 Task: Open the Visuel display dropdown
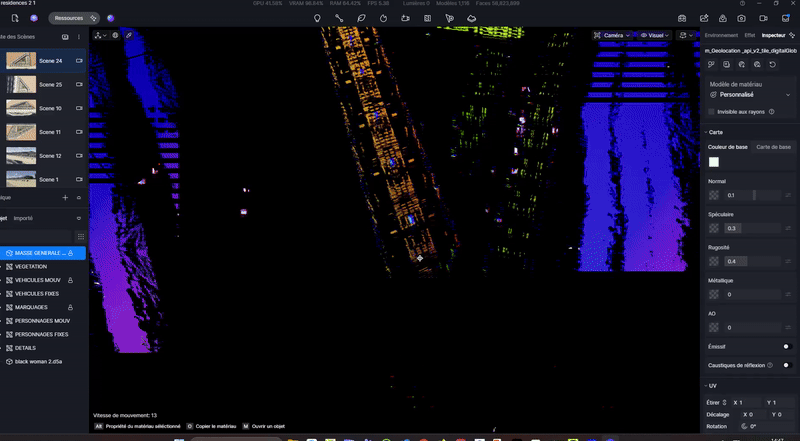coord(656,35)
